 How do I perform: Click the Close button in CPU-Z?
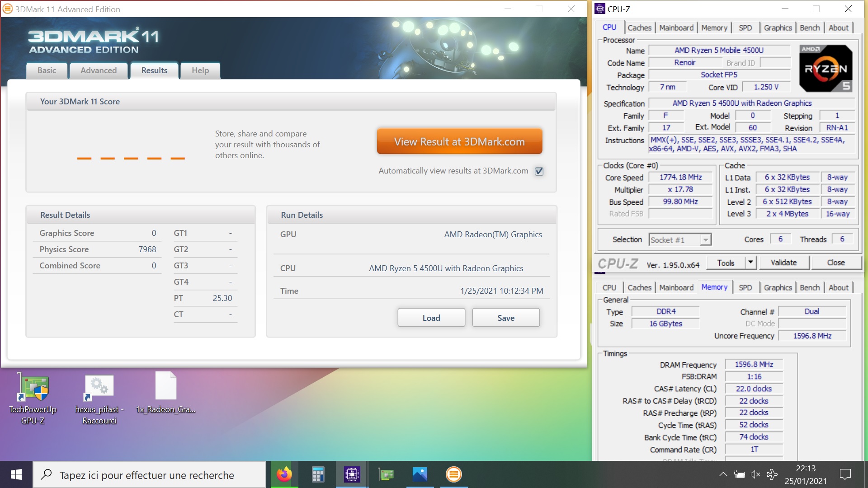click(836, 263)
